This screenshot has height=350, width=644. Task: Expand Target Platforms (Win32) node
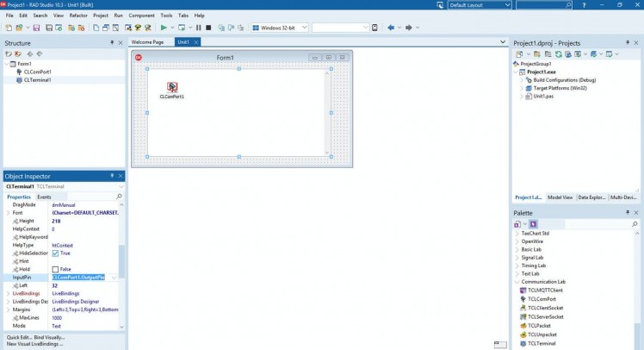click(x=522, y=88)
